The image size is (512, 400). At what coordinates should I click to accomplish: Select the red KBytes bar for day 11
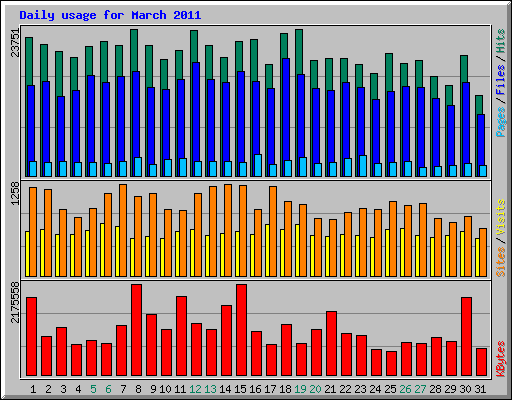(181, 336)
